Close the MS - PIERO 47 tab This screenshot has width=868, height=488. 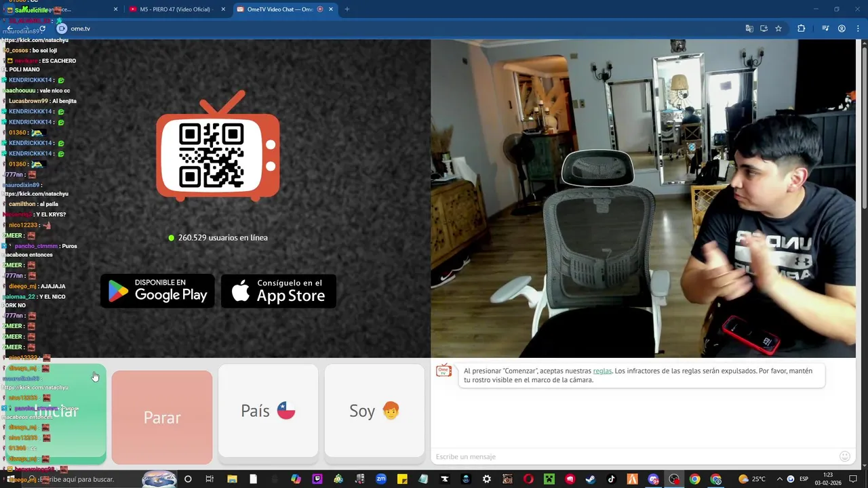(223, 9)
